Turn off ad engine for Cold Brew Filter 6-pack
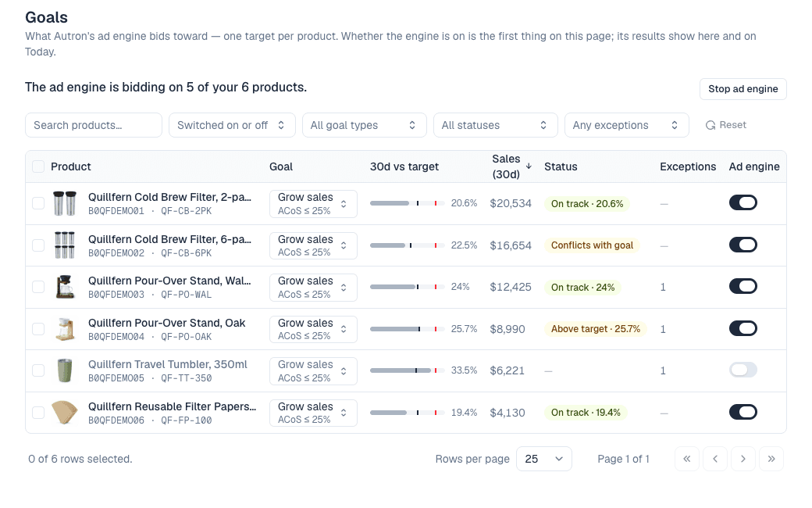The height and width of the screenshot is (508, 812). pyautogui.click(x=743, y=245)
